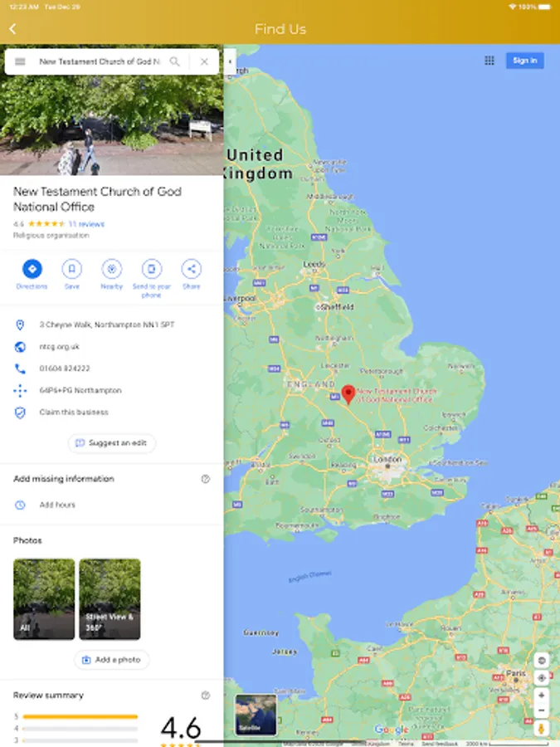Toggle the Satellite layer thumbnail
This screenshot has width=560, height=747.
pyautogui.click(x=256, y=714)
